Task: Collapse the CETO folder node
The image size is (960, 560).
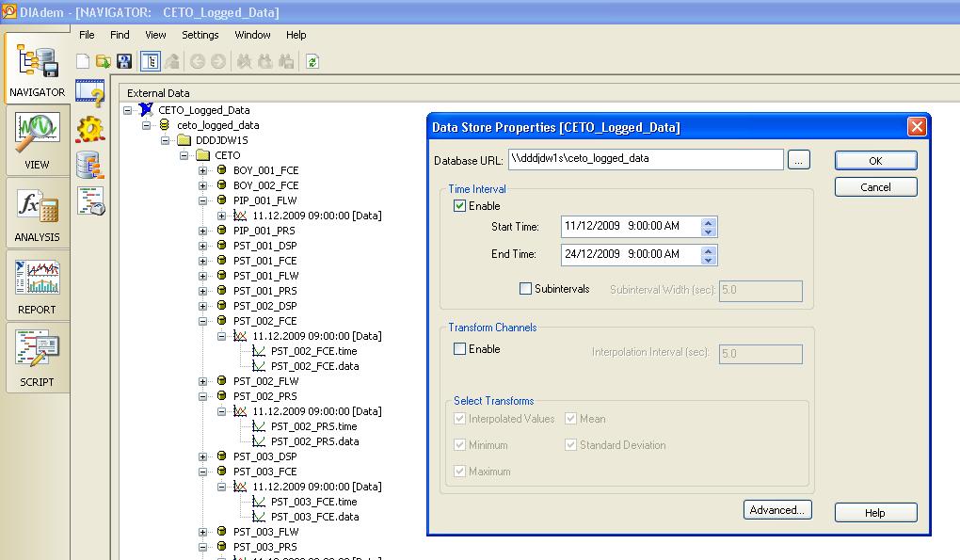Action: 184,155
